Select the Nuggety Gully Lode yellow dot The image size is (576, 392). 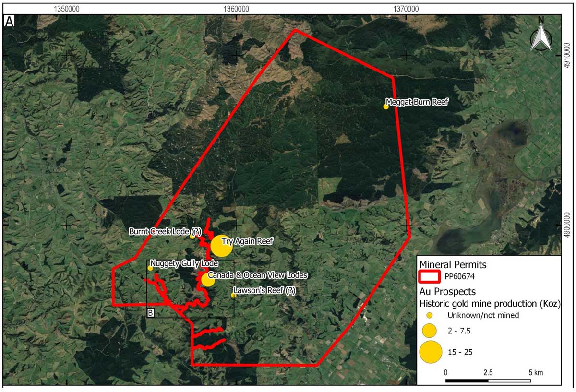click(150, 268)
